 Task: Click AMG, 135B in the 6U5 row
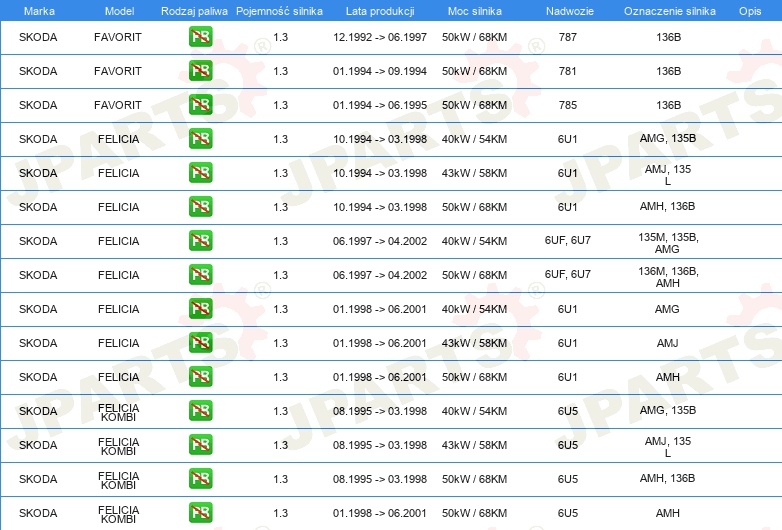(668, 410)
